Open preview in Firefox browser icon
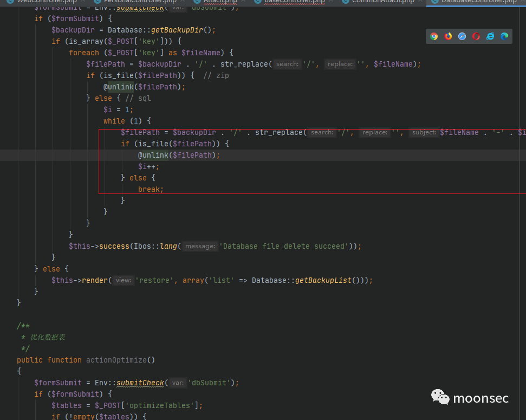This screenshot has height=420, width=526. pos(448,36)
